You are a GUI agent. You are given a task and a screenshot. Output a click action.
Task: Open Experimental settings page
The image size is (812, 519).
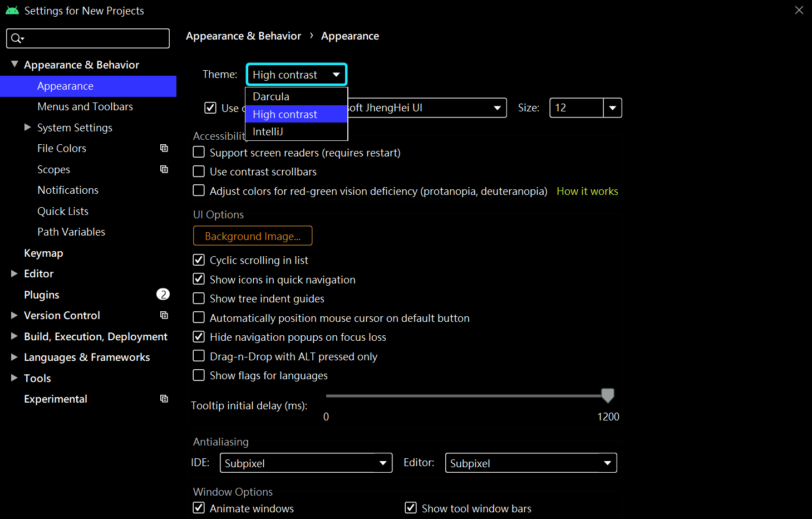[x=56, y=399]
